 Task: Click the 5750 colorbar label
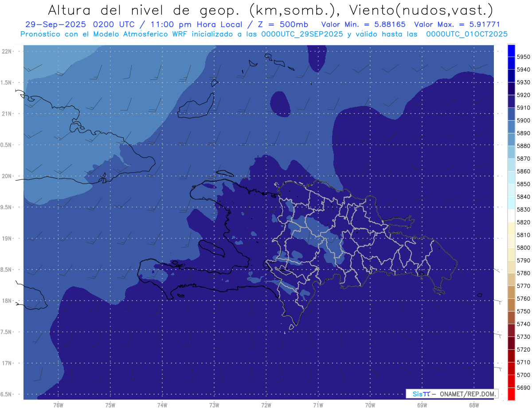(x=523, y=311)
